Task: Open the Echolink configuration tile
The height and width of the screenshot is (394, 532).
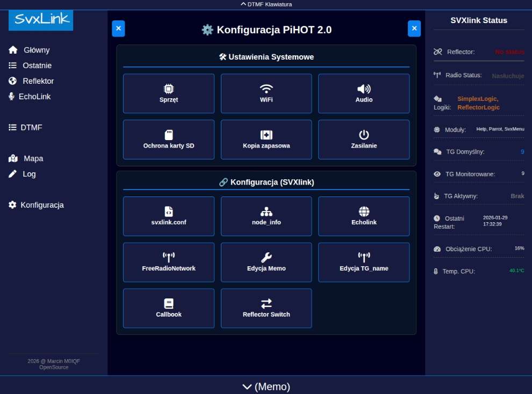Action: tap(364, 216)
